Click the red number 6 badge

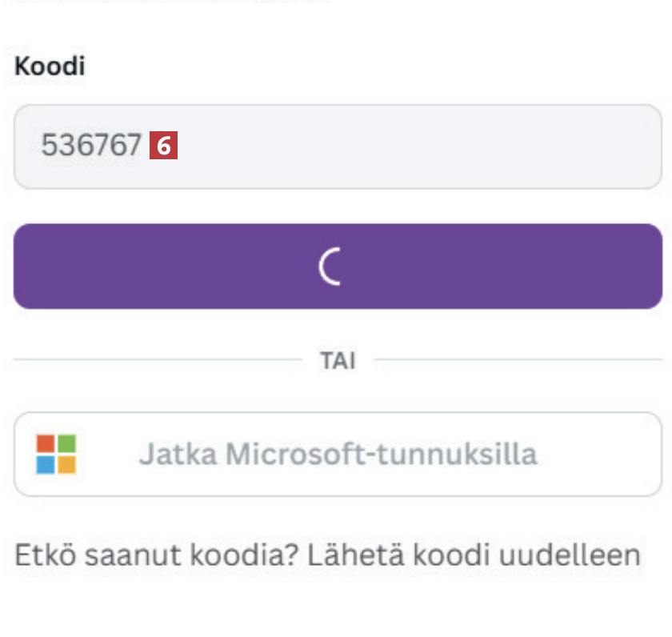pos(164,146)
